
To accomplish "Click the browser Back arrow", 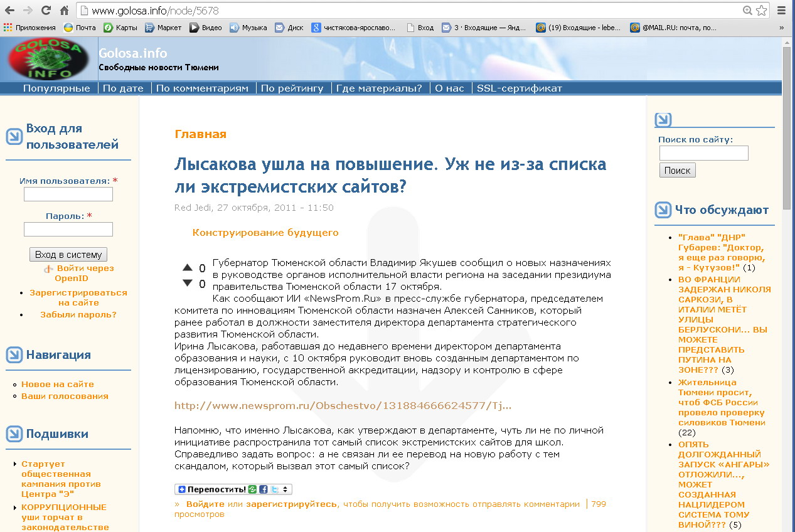I will (9, 11).
